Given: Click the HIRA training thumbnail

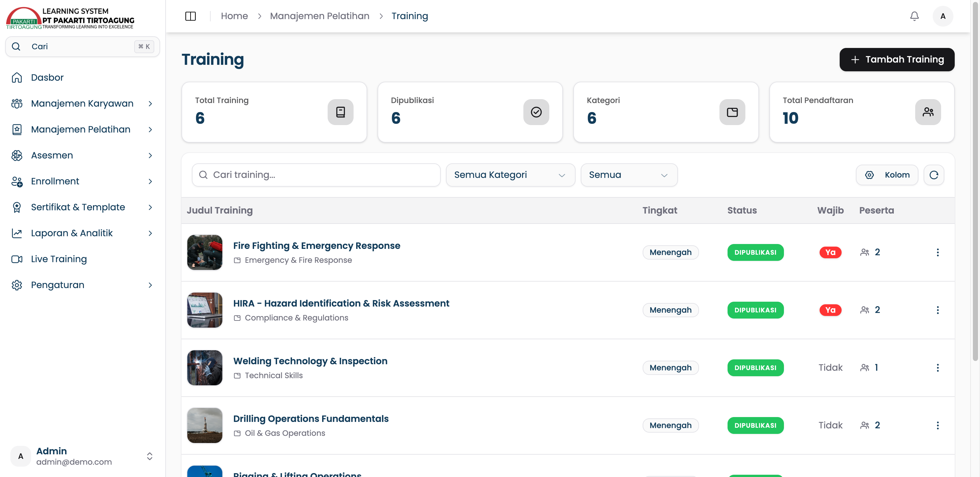Looking at the screenshot, I should coord(205,310).
